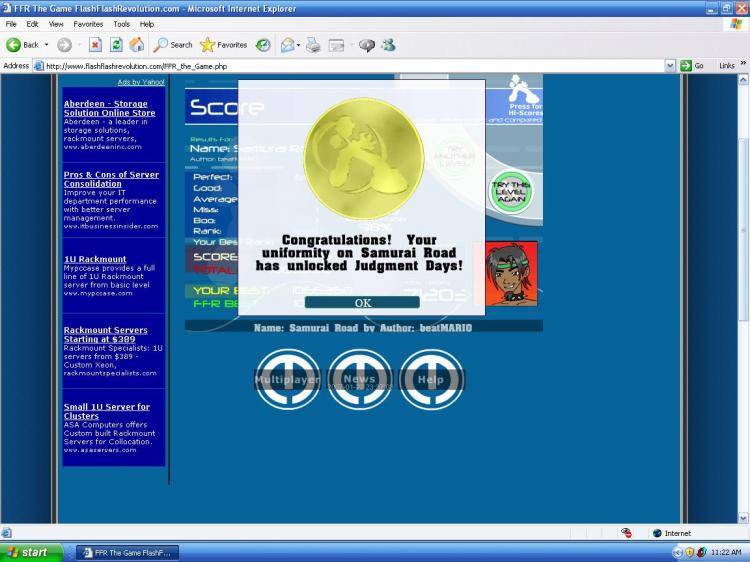Screen dimensions: 750x562
Task: Click the Mail envelope icon
Action: (x=287, y=45)
